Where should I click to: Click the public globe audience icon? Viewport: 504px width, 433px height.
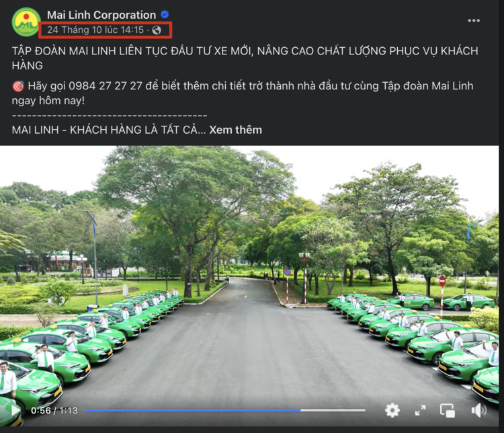[x=157, y=30]
